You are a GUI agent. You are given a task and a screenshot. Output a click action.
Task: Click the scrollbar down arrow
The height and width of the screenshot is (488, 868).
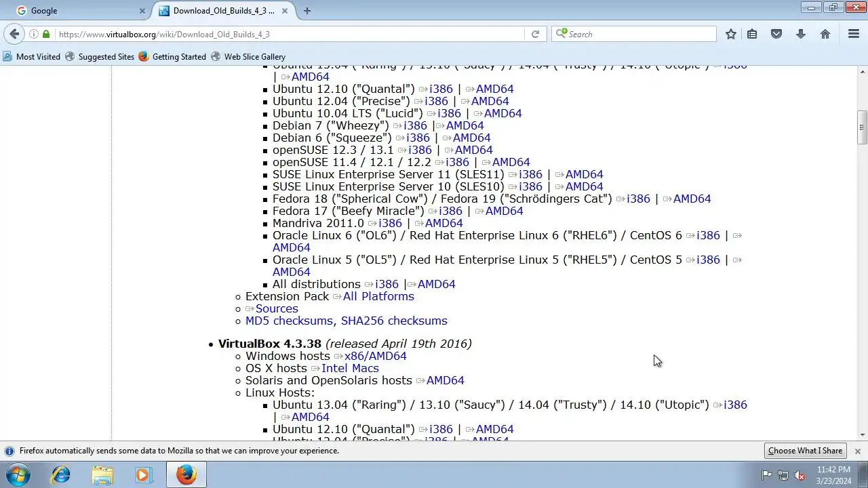tap(862, 434)
